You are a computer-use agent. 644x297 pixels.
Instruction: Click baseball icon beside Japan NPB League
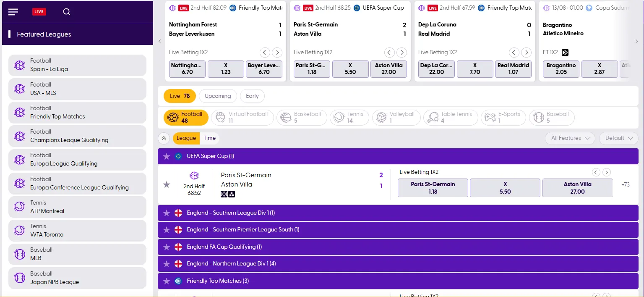click(x=19, y=278)
